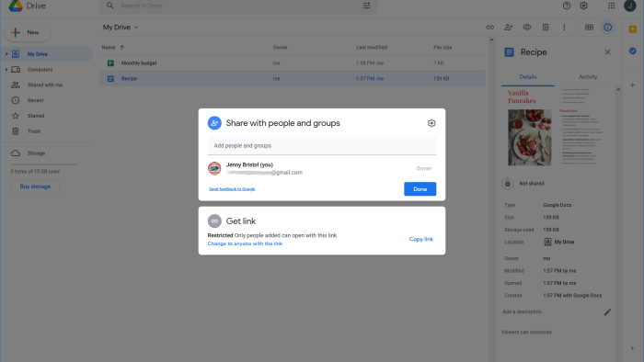Click the Get add-ons plus icon
Image resolution: width=644 pixels, height=362 pixels.
click(633, 85)
